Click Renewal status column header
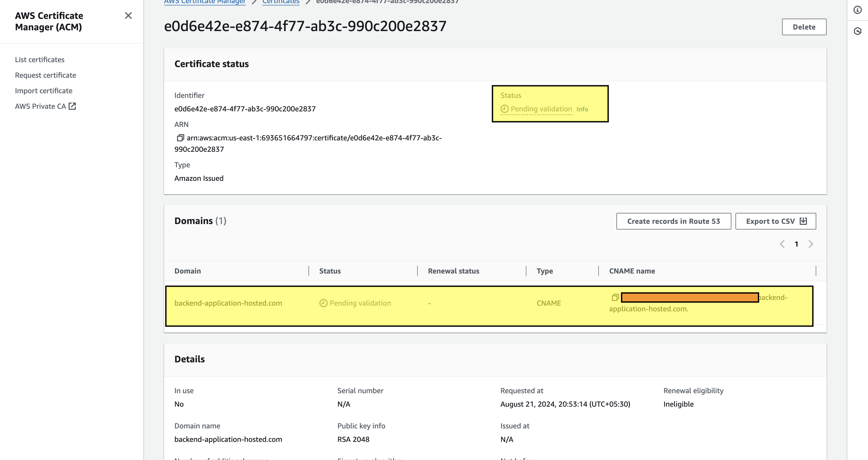 (454, 271)
